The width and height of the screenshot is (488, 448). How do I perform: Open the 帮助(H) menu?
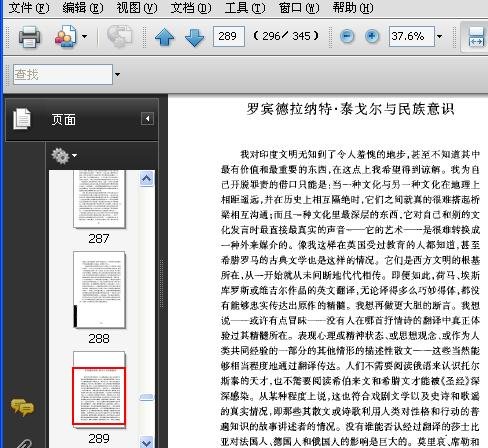(353, 8)
